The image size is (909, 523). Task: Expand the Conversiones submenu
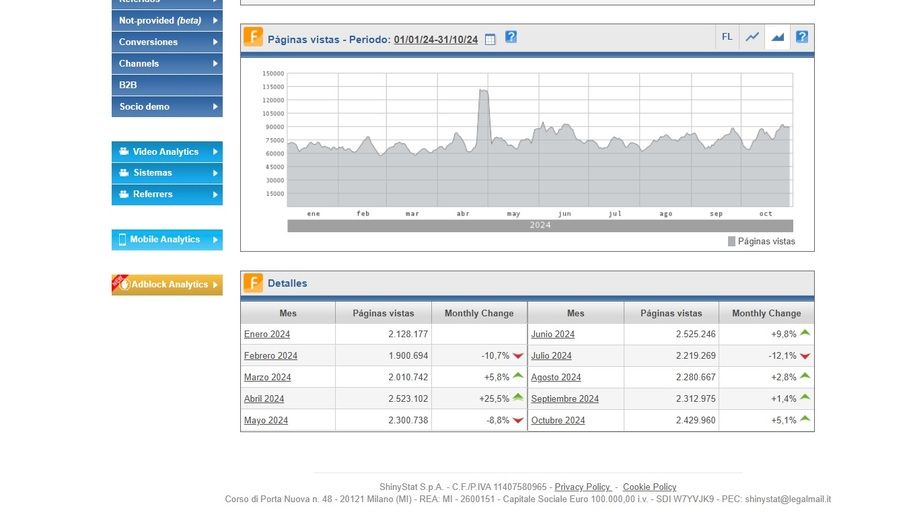(166, 42)
